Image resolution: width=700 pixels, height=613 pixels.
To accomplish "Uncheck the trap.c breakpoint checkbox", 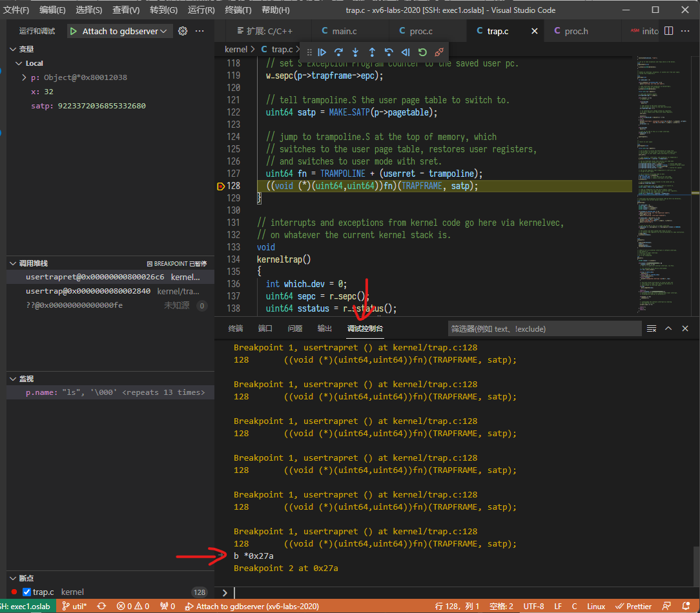I will tap(26, 592).
